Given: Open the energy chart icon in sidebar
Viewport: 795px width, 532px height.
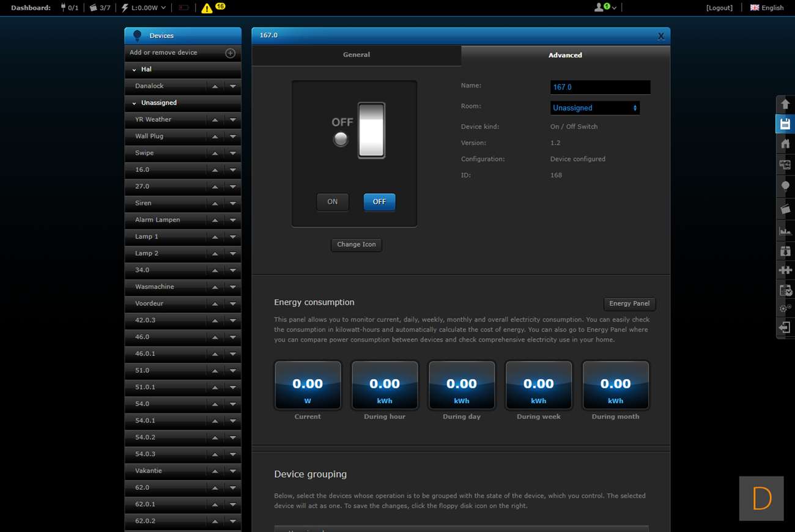Looking at the screenshot, I should [x=785, y=231].
